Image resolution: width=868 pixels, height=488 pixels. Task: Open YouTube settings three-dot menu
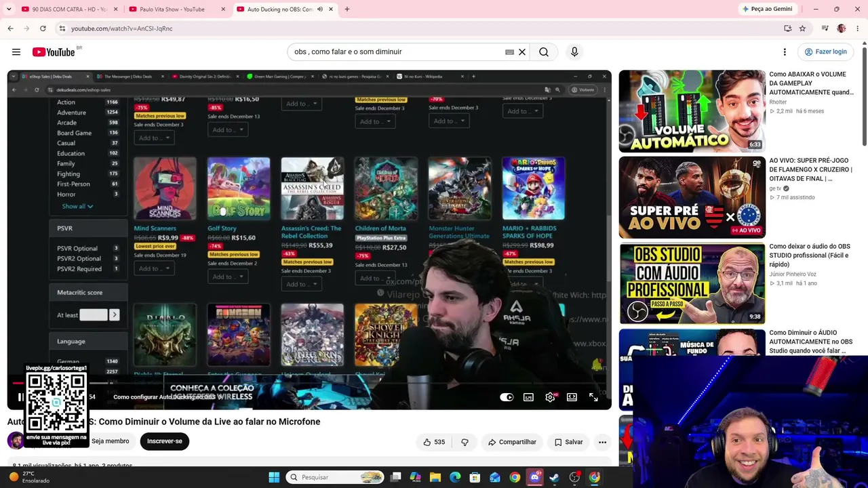pyautogui.click(x=785, y=52)
